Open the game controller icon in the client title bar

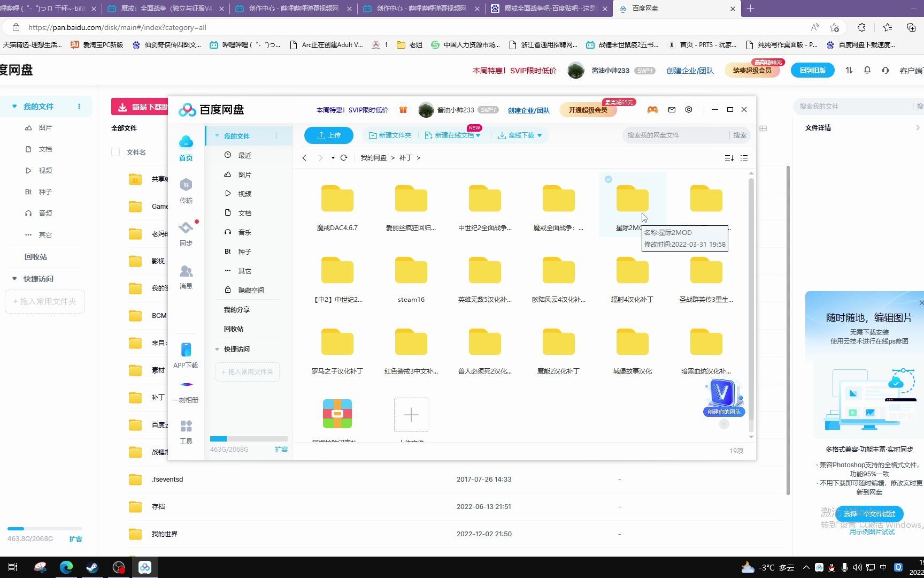[652, 110]
